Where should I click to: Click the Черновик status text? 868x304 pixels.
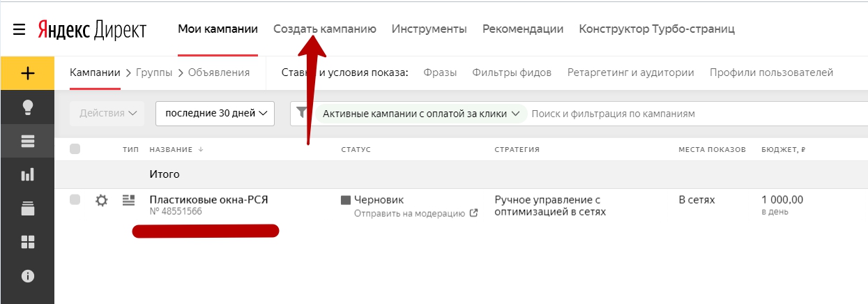[379, 199]
